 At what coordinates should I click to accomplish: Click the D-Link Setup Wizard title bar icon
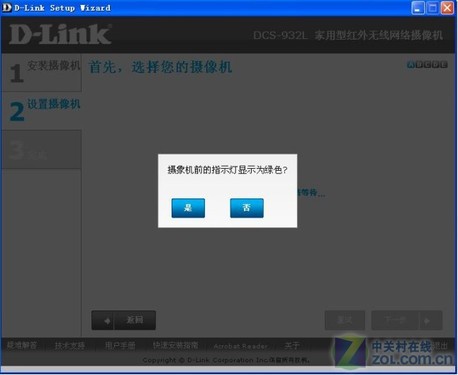7,7
